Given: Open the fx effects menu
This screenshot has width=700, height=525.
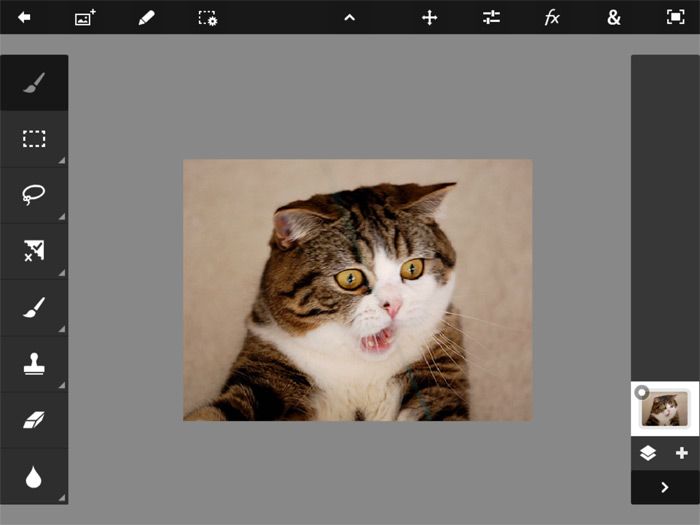Looking at the screenshot, I should (552, 17).
